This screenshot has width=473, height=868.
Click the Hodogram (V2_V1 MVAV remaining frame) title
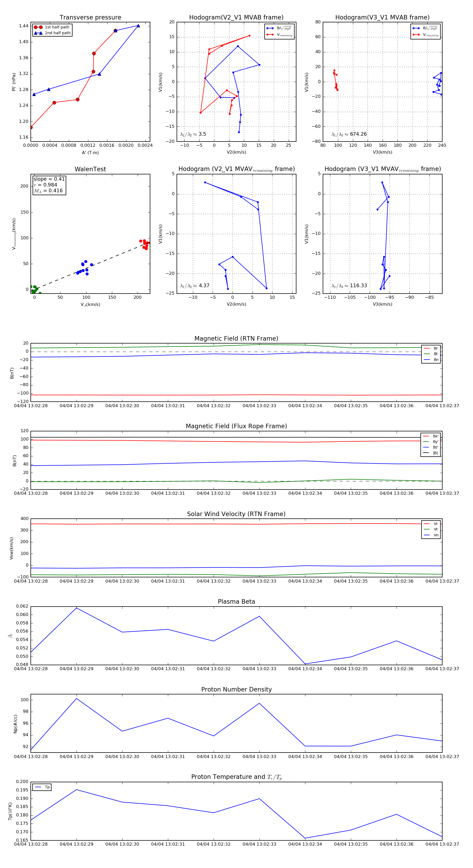[236, 169]
